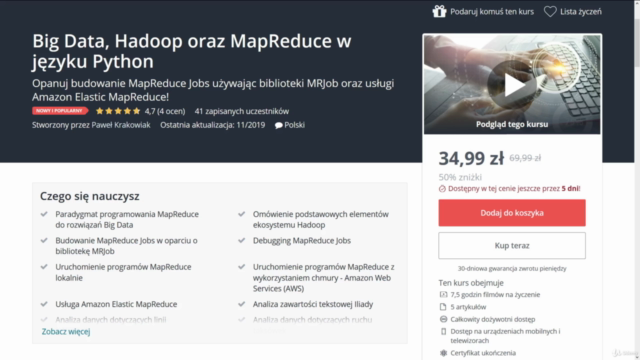
Task: Click Ostatnia aktualizacja: 11/2019 text
Action: point(212,125)
